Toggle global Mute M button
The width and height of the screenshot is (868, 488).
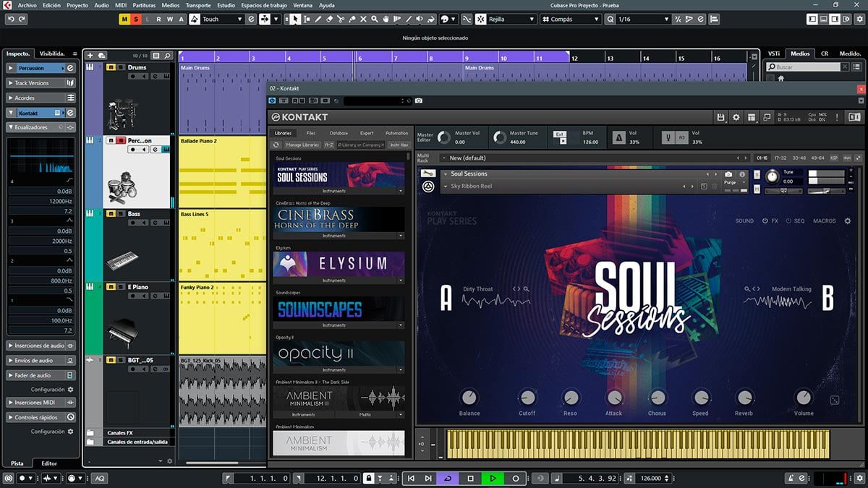[124, 19]
